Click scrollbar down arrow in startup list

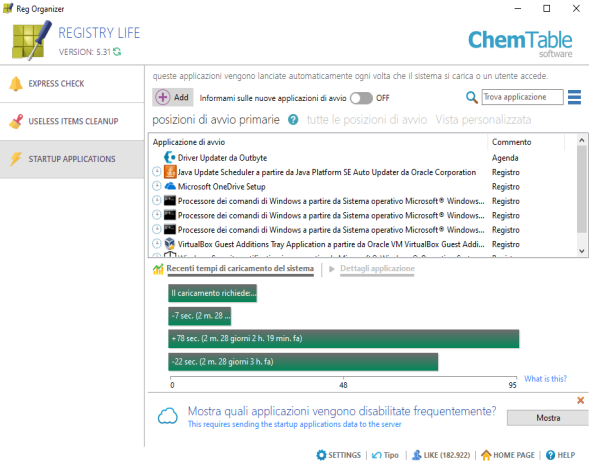(x=582, y=251)
